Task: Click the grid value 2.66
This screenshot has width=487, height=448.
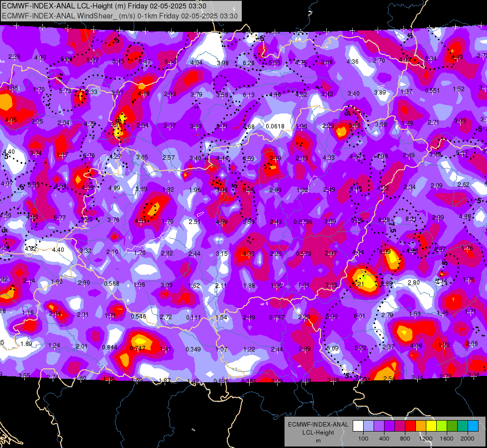Action: [x=472, y=343]
